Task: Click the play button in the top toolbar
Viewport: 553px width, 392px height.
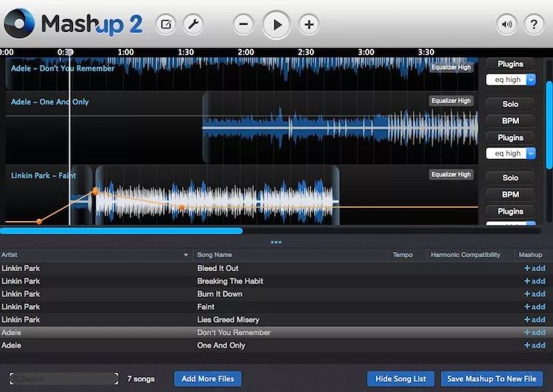Action: click(x=276, y=24)
